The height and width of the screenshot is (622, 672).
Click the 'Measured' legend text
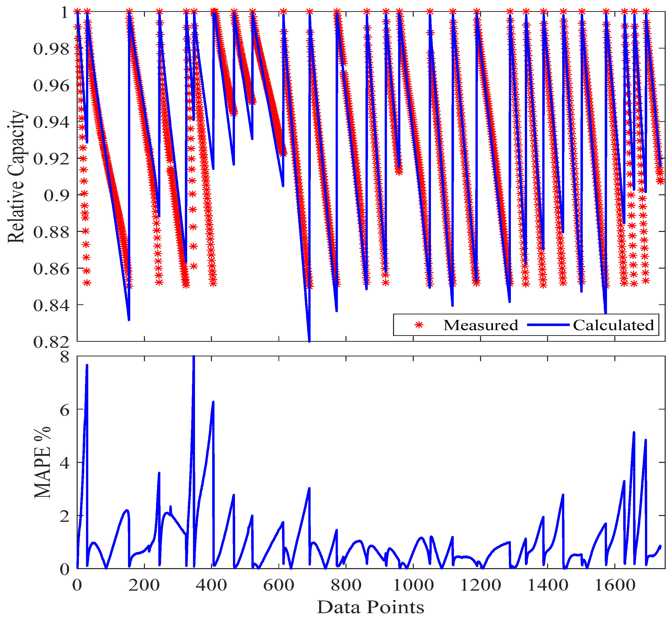(481, 325)
